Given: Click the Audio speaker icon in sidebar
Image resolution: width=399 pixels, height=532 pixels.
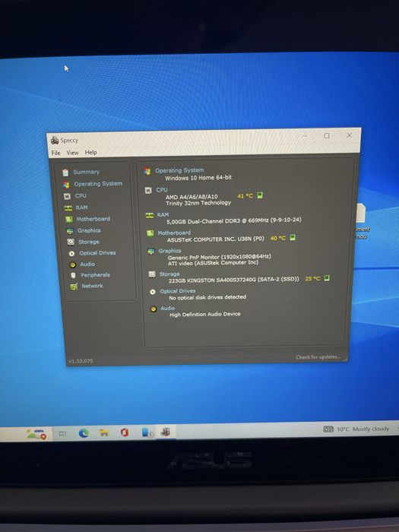Looking at the screenshot, I should (x=72, y=264).
